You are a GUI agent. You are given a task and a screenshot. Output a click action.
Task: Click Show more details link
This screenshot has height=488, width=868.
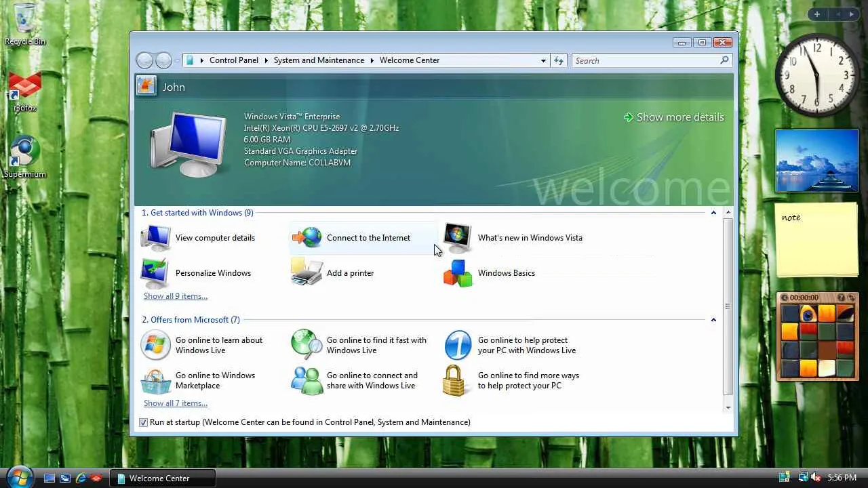[673, 117]
